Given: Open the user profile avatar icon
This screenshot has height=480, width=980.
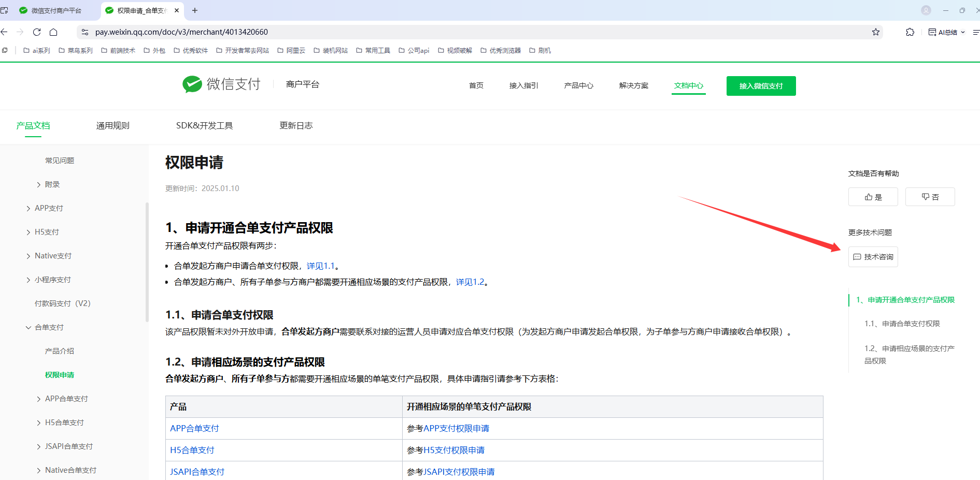Looking at the screenshot, I should [926, 10].
